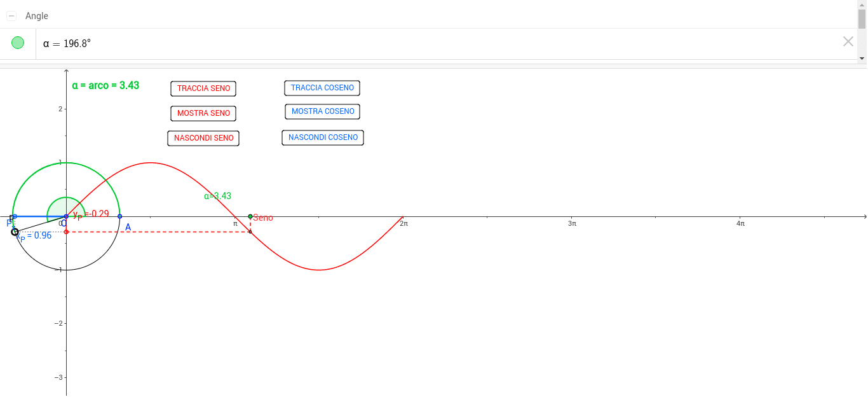This screenshot has height=397, width=868.
Task: Select the origin point O
Action: pos(66,216)
